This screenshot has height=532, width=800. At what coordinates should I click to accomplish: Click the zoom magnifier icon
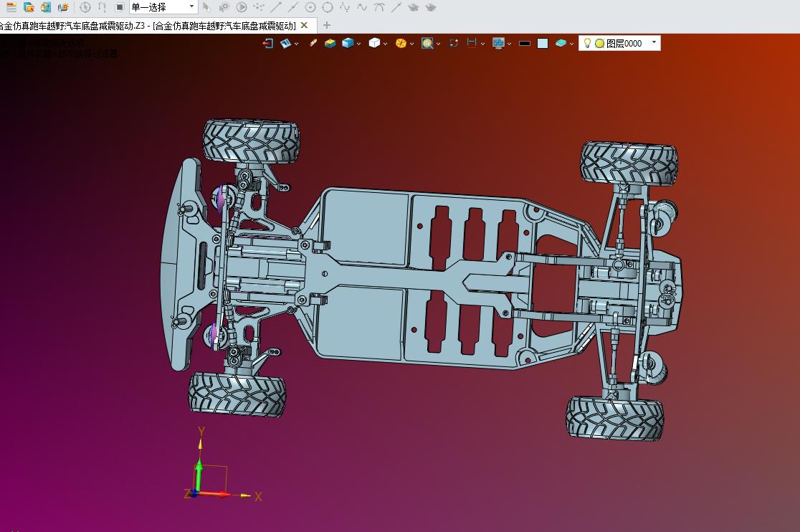click(427, 43)
